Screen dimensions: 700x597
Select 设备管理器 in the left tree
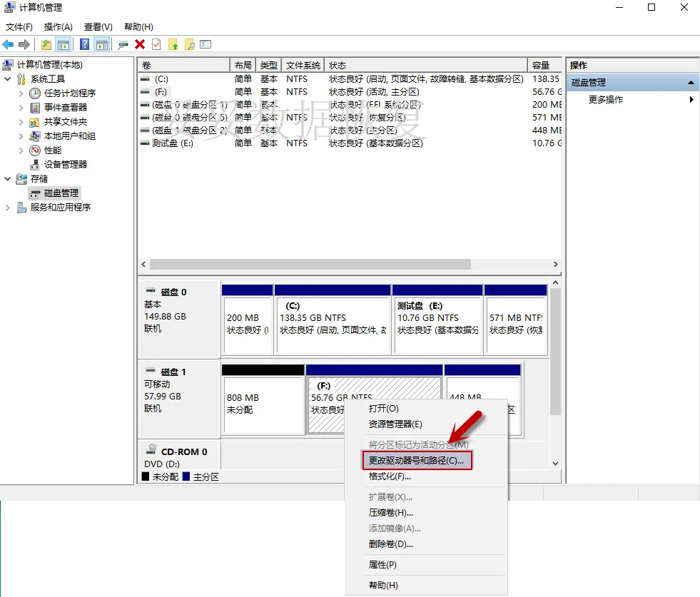[65, 164]
